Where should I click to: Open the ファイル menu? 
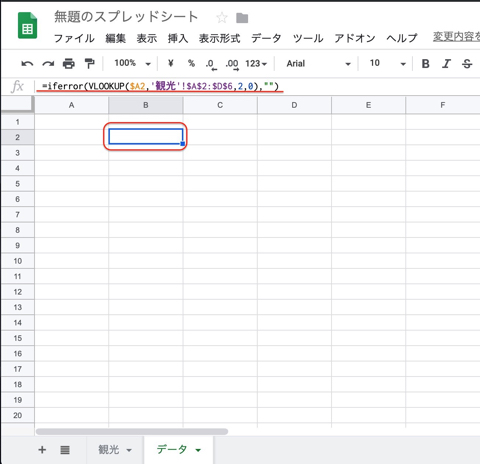[x=74, y=38]
